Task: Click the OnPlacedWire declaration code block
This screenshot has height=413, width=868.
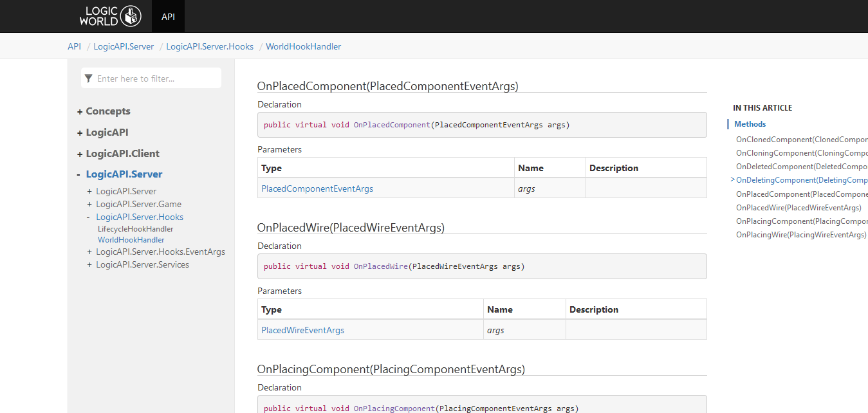Action: pyautogui.click(x=482, y=266)
